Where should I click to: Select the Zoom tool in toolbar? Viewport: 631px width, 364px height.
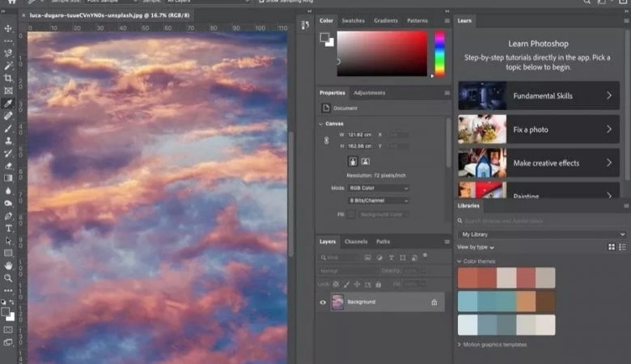coord(8,278)
